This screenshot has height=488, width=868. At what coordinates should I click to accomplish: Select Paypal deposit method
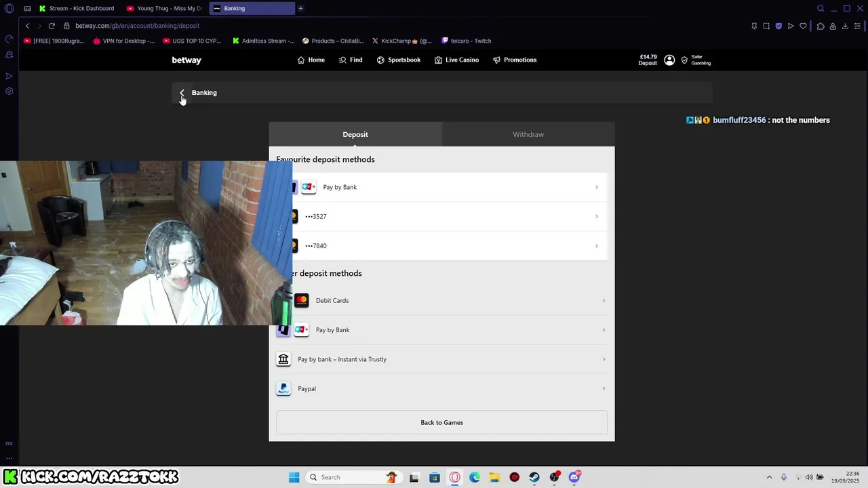coord(441,388)
